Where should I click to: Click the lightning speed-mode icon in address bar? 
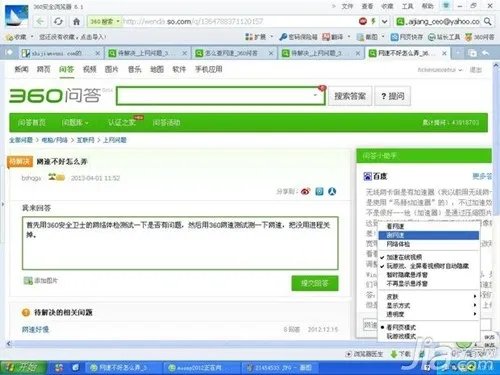(x=373, y=21)
